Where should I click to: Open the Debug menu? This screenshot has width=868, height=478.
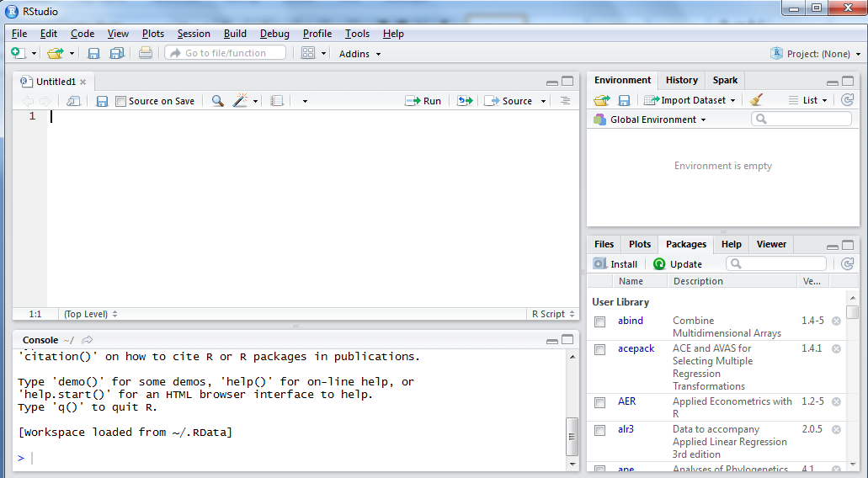pos(274,34)
